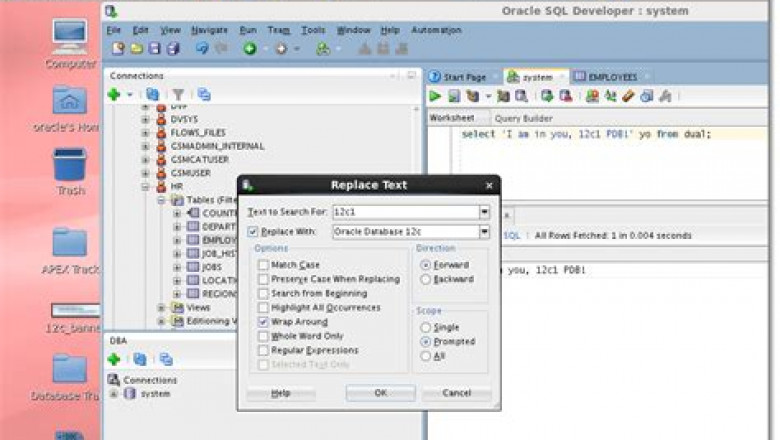Uncheck the Wrap Around option

[x=262, y=322]
